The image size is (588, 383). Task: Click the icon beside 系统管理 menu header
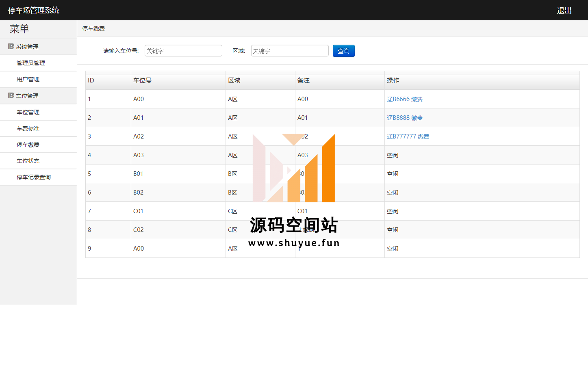11,47
